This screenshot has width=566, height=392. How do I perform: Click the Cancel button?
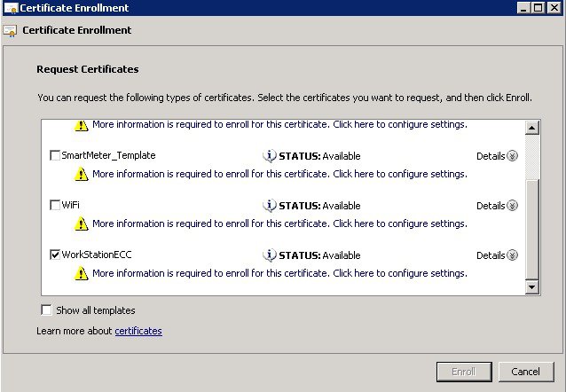526,372
